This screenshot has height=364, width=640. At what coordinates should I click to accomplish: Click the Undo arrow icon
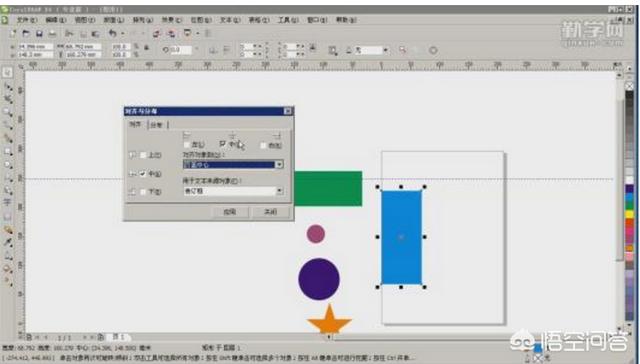click(113, 33)
